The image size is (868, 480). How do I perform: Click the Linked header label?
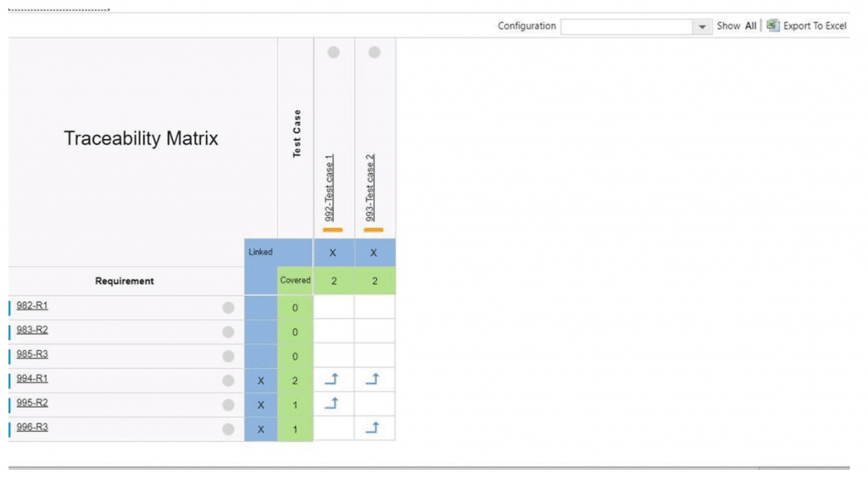tap(260, 252)
